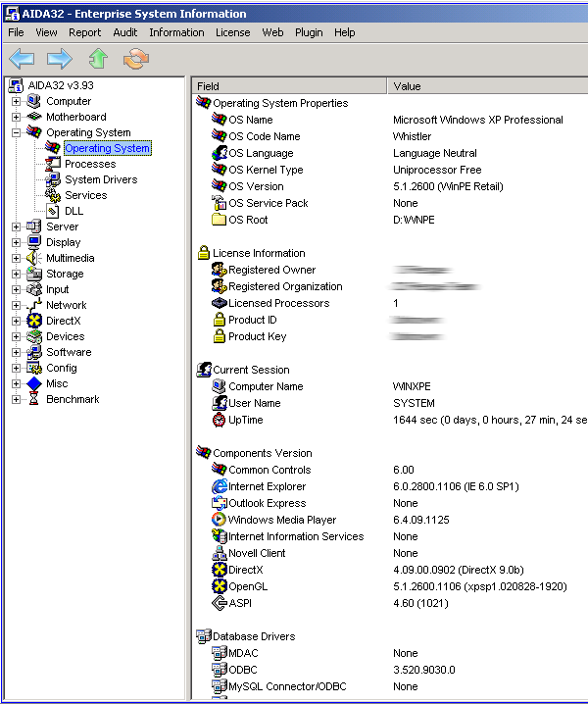Click the Network tree icon
Viewport: 588px width, 704px height.
(33, 305)
